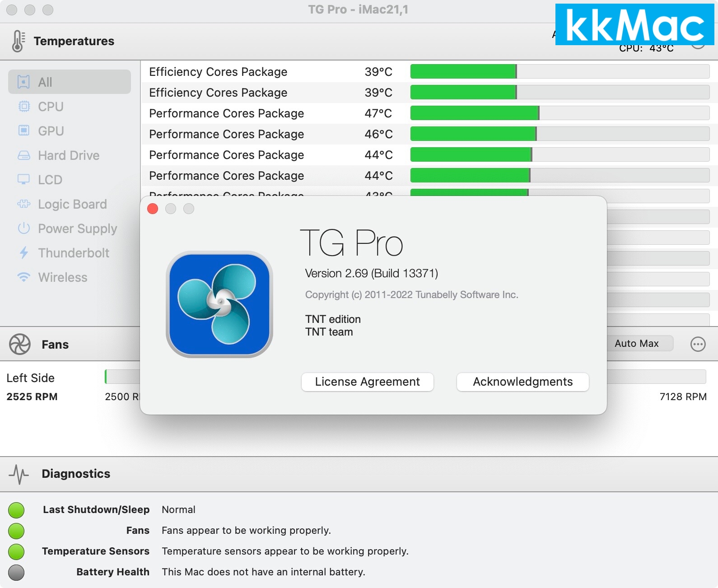The height and width of the screenshot is (588, 718).
Task: Click the Diagnostics section header
Action: 76,474
